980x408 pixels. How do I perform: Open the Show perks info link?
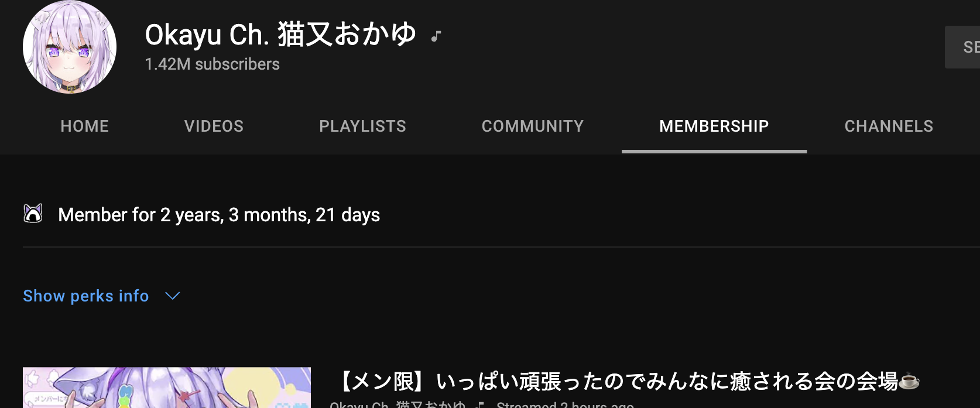pyautogui.click(x=86, y=296)
